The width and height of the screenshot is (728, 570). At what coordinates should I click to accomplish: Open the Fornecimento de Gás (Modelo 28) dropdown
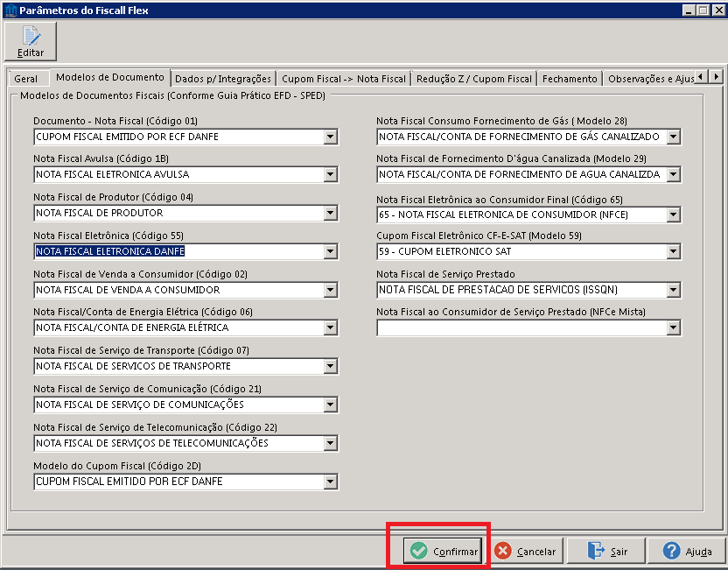pyautogui.click(x=673, y=137)
